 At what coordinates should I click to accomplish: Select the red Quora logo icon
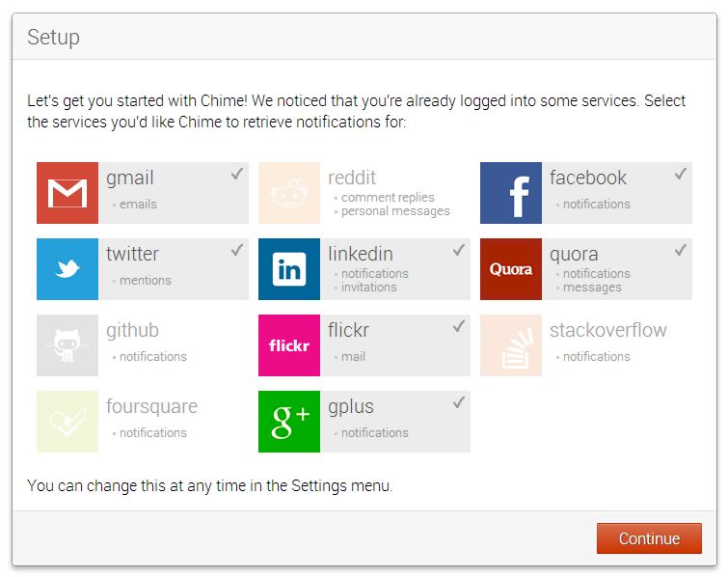511,269
